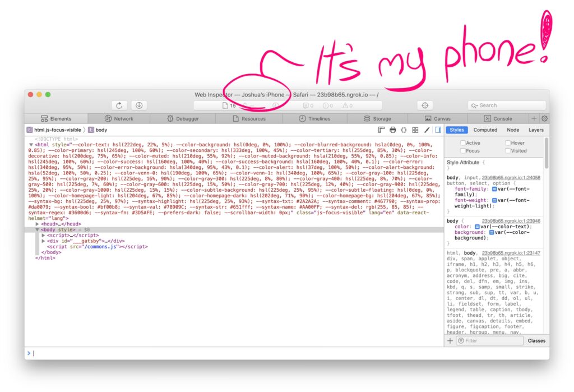The image size is (574, 392).
Task: Tick the Focus pseudo-class checkbox
Action: [463, 151]
